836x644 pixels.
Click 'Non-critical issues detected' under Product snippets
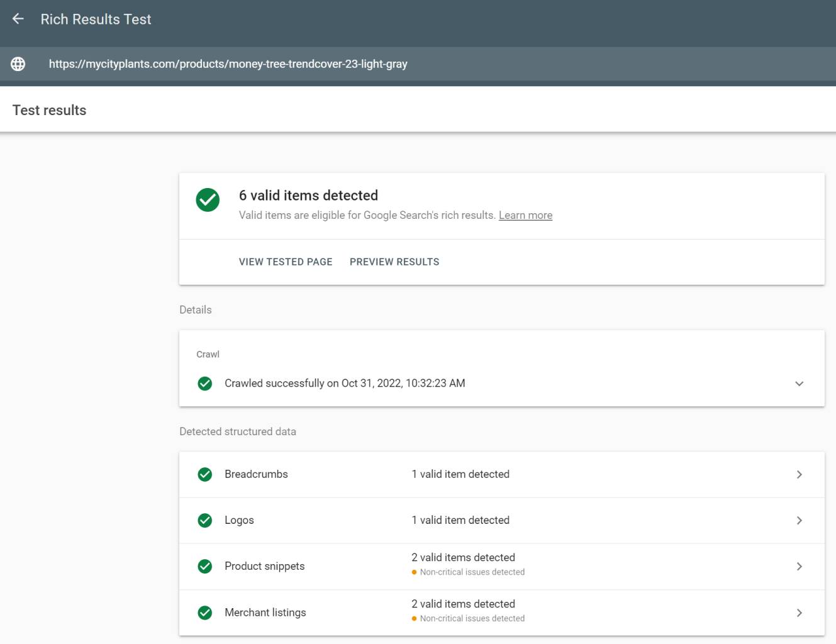[x=472, y=572]
